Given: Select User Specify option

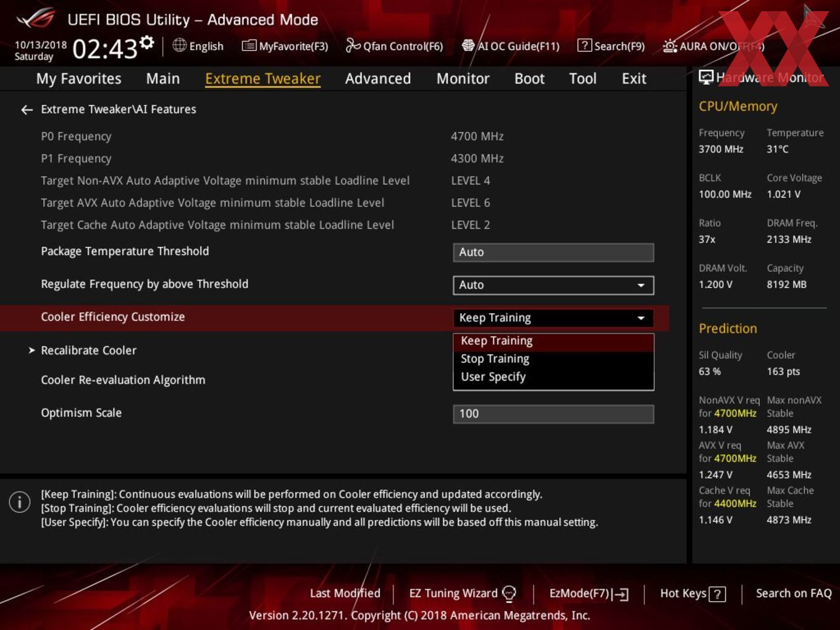Looking at the screenshot, I should tap(553, 377).
